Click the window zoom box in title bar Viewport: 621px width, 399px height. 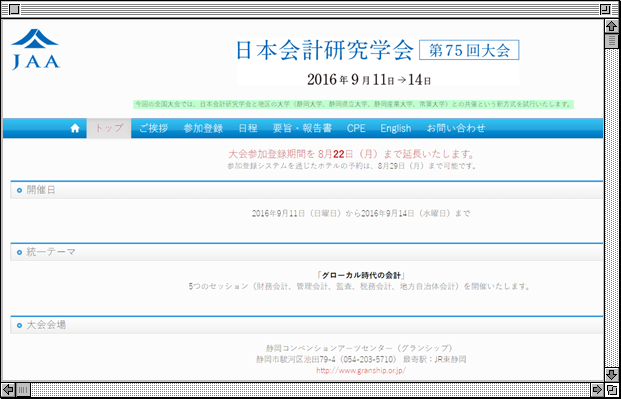606,9
